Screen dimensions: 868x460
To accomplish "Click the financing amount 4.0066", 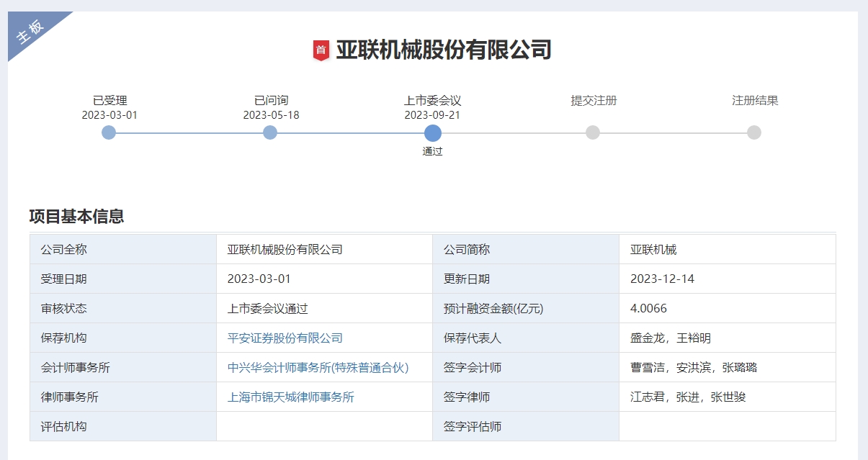I will tap(648, 309).
